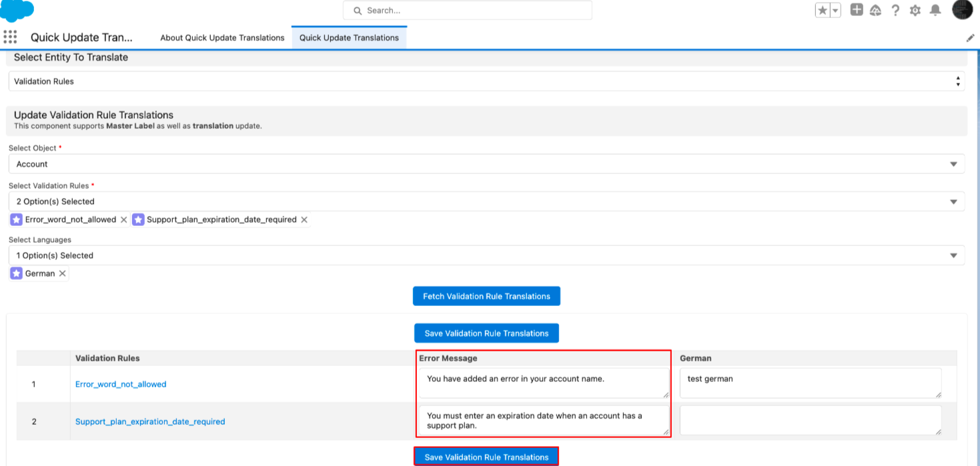The image size is (980, 466).
Task: Edit error message for Error_word_not_allowed
Action: tap(544, 383)
